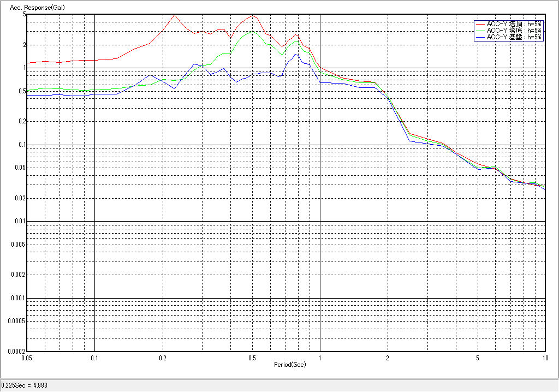Click the Period(Sec) axis title

coord(289,364)
